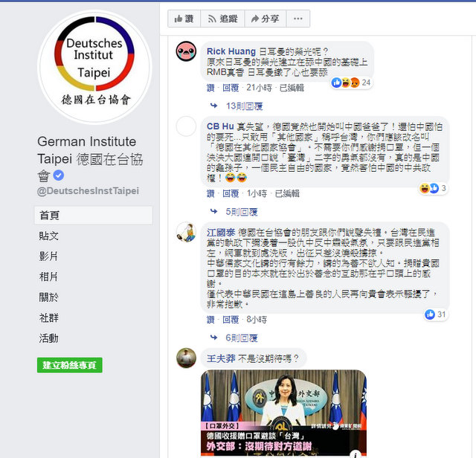Open 影片 section in sidebar
Screen dimensions: 476x458
48,257
